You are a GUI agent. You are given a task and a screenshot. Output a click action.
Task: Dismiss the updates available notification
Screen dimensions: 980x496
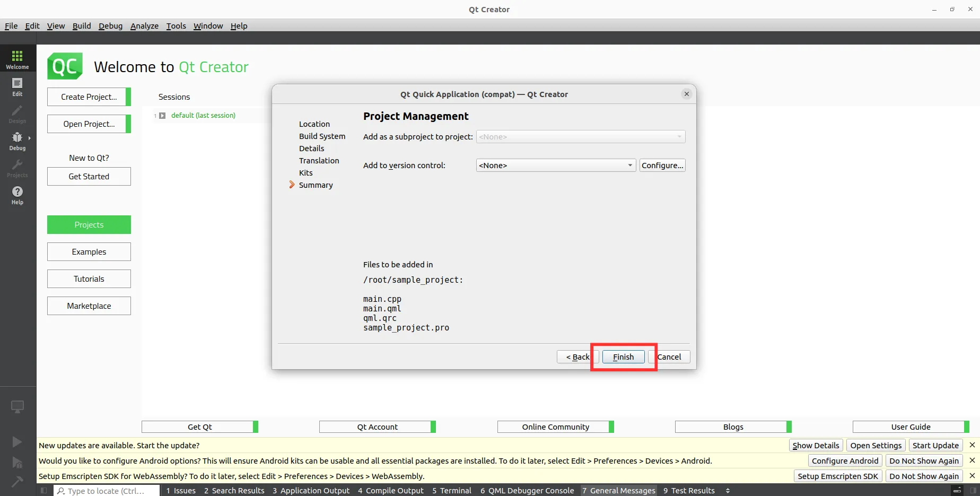[972, 445]
